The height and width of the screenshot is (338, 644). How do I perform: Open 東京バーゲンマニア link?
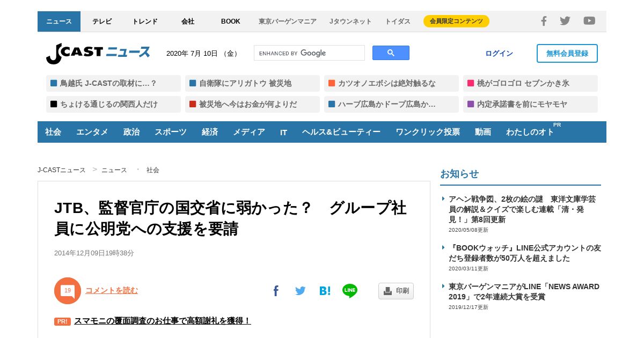288,21
